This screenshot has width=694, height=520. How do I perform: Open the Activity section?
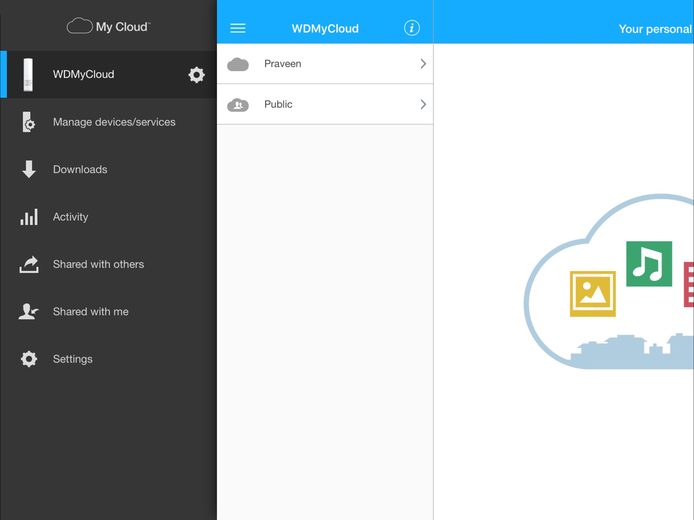[x=108, y=217]
